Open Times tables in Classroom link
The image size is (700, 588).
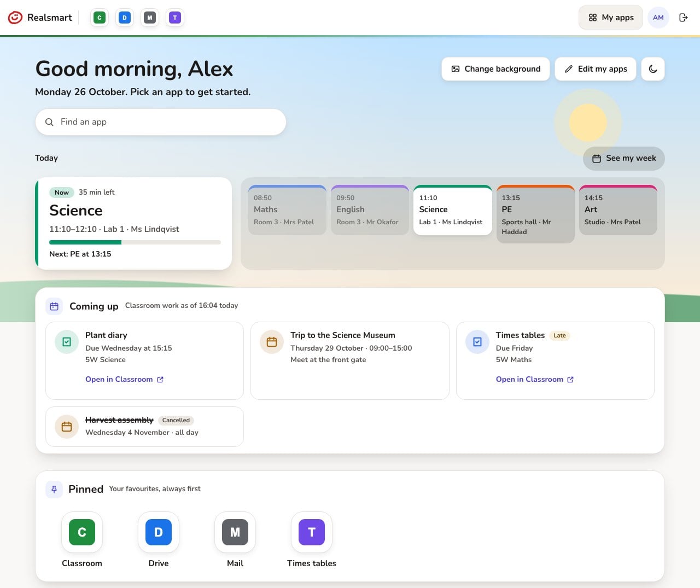tap(535, 379)
